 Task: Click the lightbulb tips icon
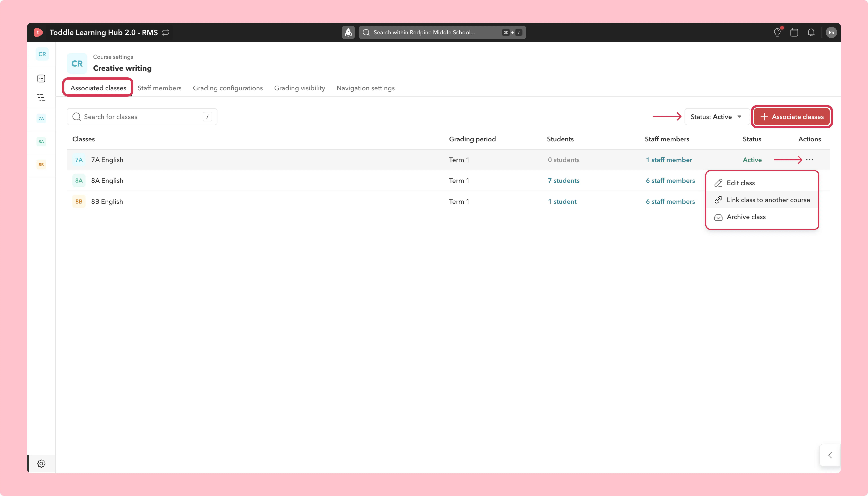[777, 32]
